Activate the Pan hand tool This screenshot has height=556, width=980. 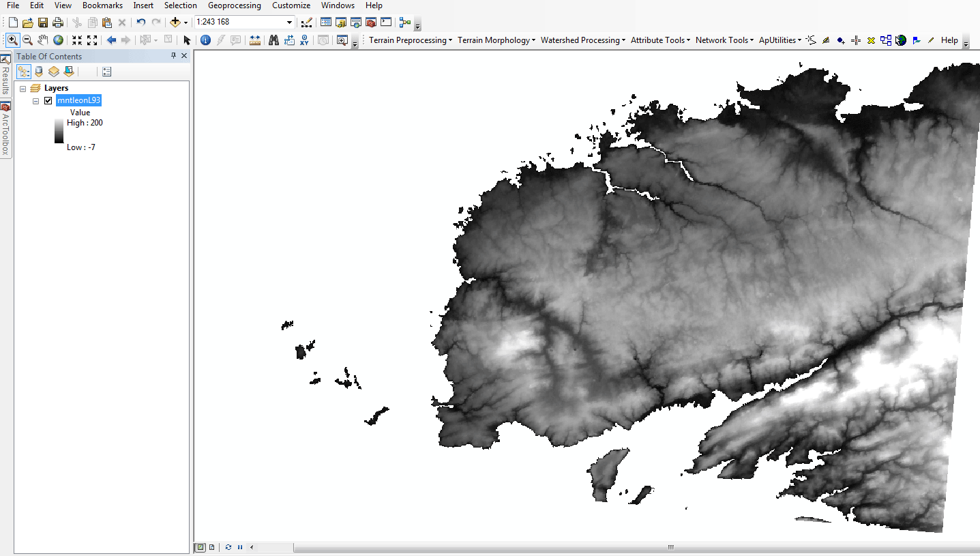(x=43, y=40)
